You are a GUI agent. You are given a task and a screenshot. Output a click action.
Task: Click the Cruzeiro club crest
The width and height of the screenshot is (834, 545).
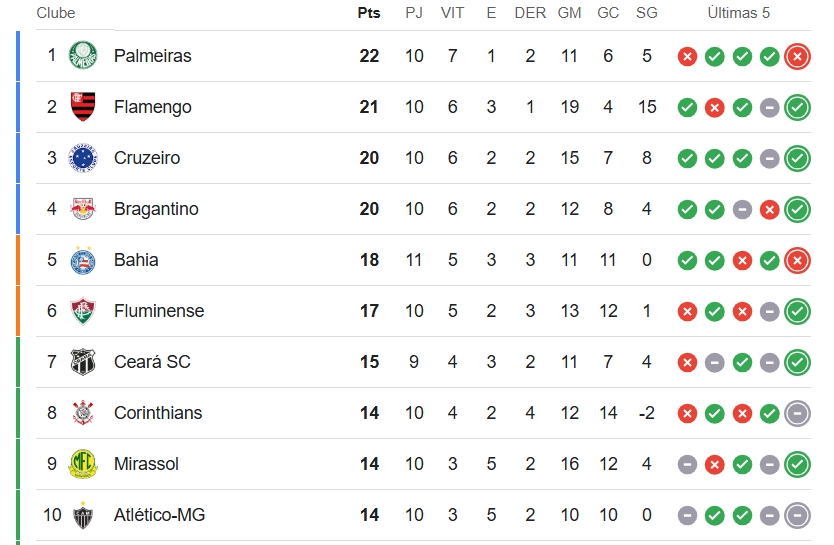point(83,158)
